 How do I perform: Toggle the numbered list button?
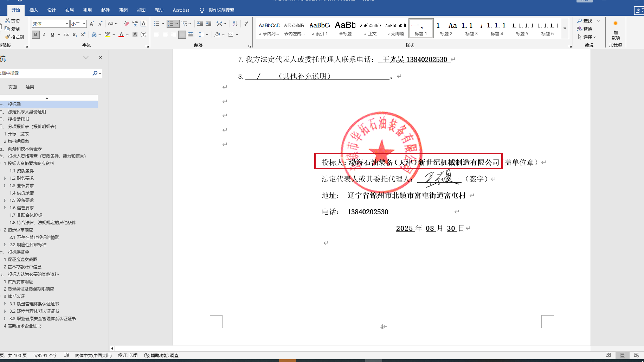click(170, 24)
